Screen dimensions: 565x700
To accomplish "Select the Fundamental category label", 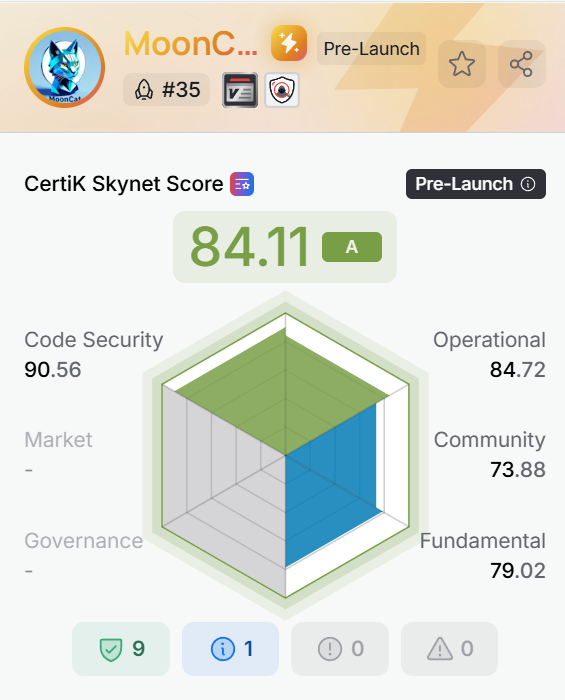I will pos(483,541).
